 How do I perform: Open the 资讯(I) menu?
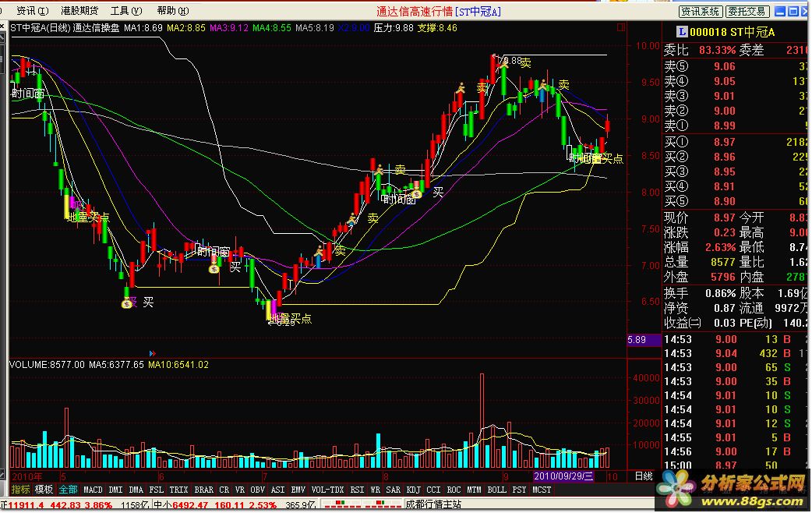[32, 10]
